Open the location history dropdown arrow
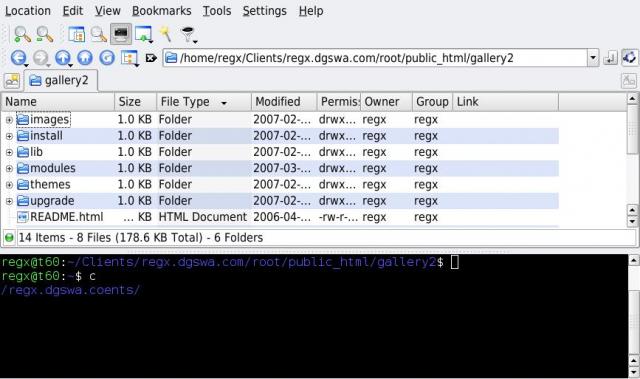This screenshot has height=379, width=640. coord(593,58)
